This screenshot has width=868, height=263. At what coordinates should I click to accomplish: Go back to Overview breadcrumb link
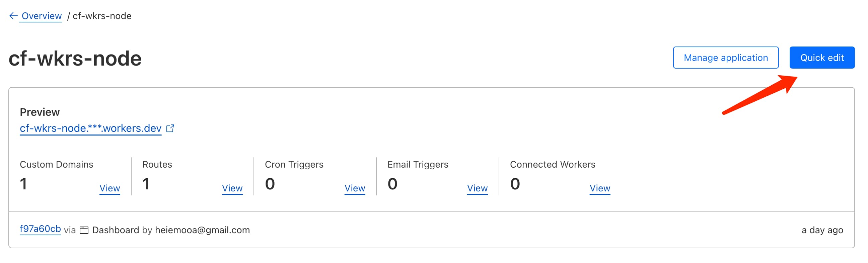42,16
